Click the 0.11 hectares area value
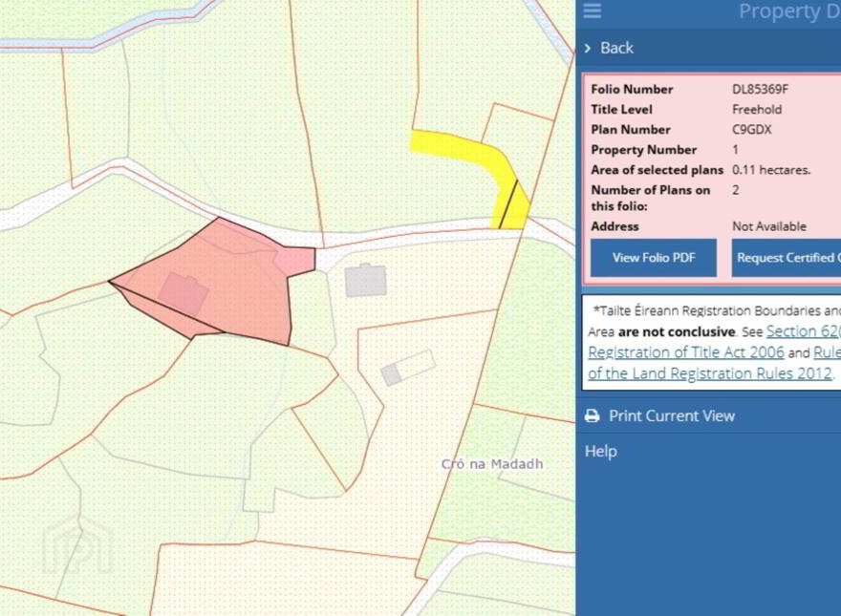This screenshot has height=616, width=841. (771, 171)
